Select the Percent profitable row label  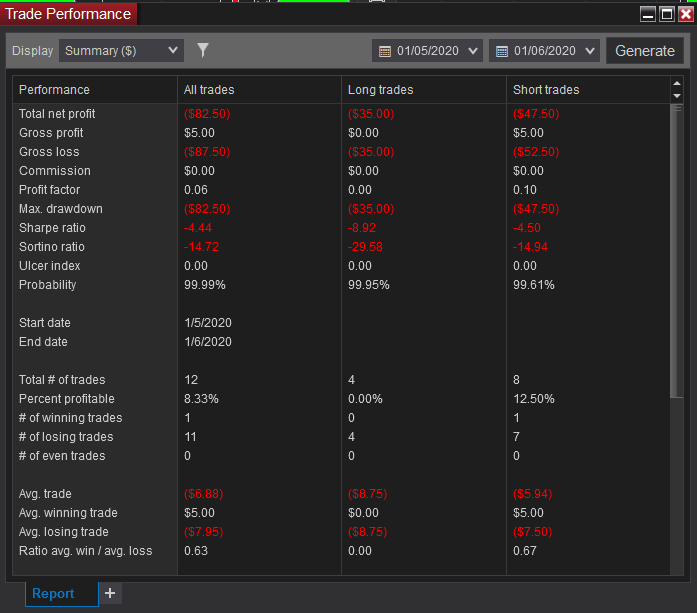pos(67,399)
